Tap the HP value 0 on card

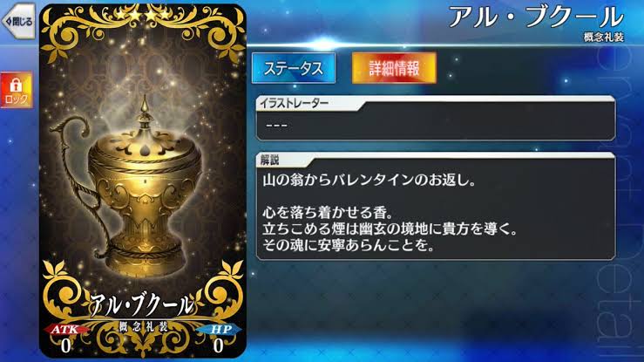click(219, 346)
